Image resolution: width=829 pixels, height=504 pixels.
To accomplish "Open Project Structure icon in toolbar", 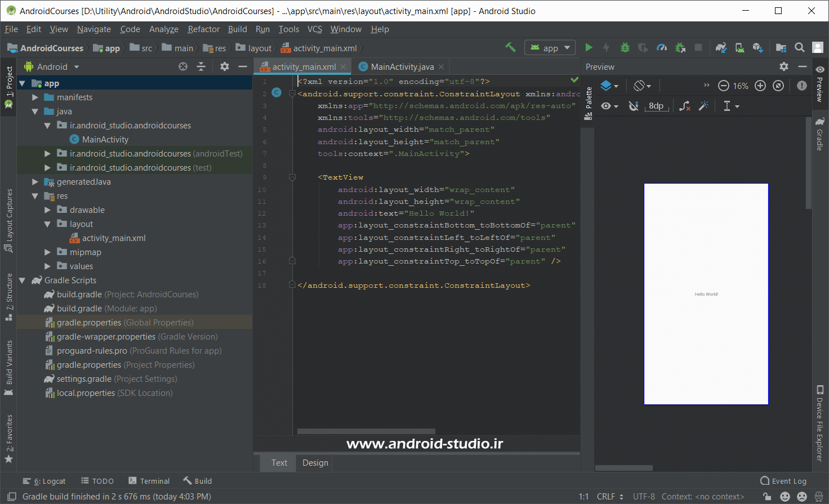I will pyautogui.click(x=781, y=48).
